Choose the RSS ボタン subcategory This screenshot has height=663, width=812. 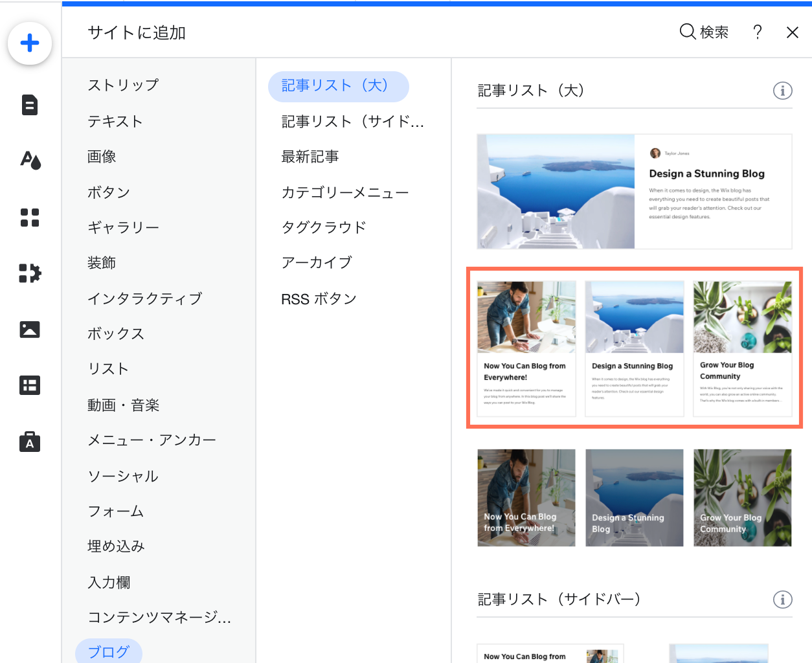pos(319,298)
